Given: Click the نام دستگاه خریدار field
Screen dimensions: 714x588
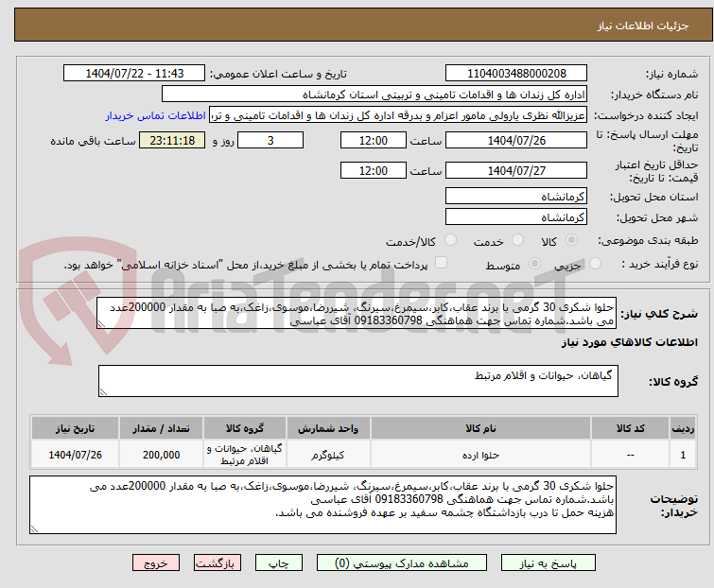Looking at the screenshot, I should coord(374,95).
